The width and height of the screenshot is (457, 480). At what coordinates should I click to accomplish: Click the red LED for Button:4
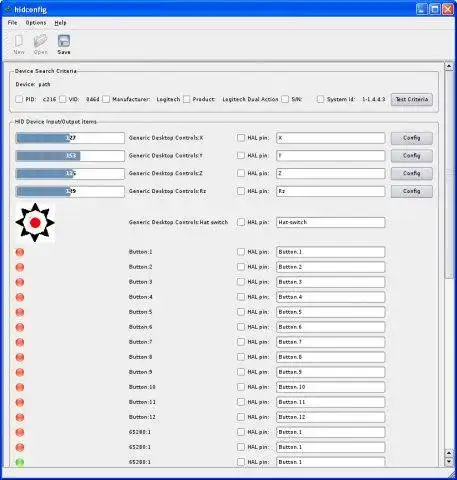[20, 297]
